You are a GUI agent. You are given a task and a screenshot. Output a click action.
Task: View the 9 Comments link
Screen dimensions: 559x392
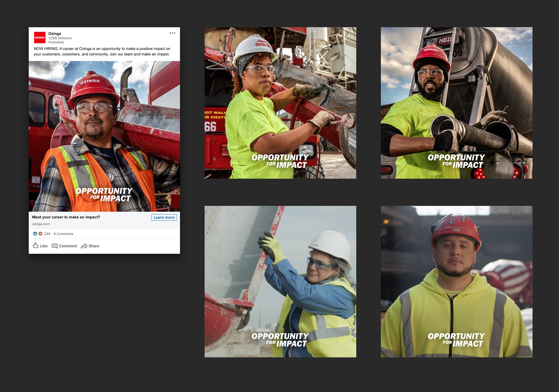pyautogui.click(x=63, y=234)
